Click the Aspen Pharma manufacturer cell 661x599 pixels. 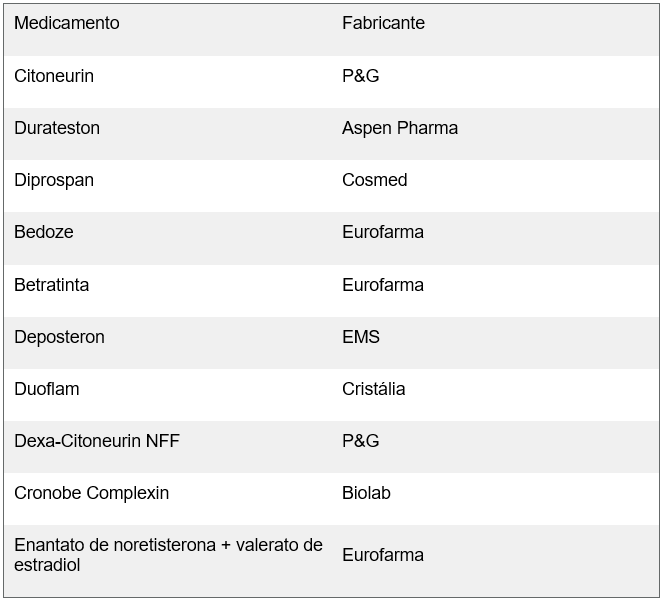400,128
